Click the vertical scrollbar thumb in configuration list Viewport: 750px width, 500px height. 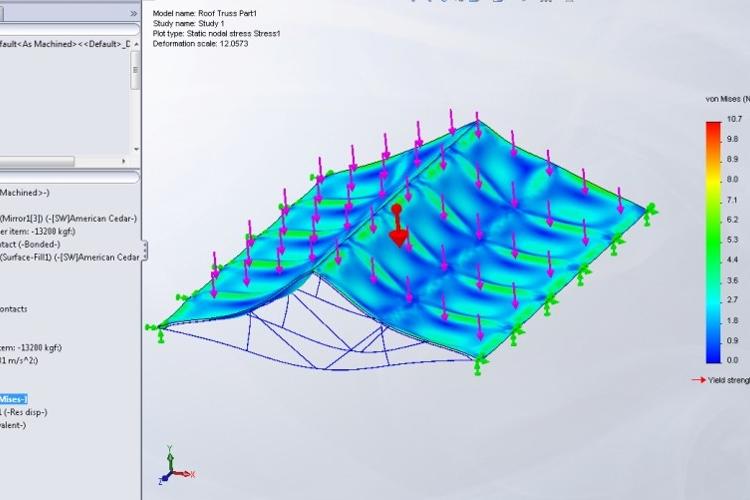(x=135, y=70)
